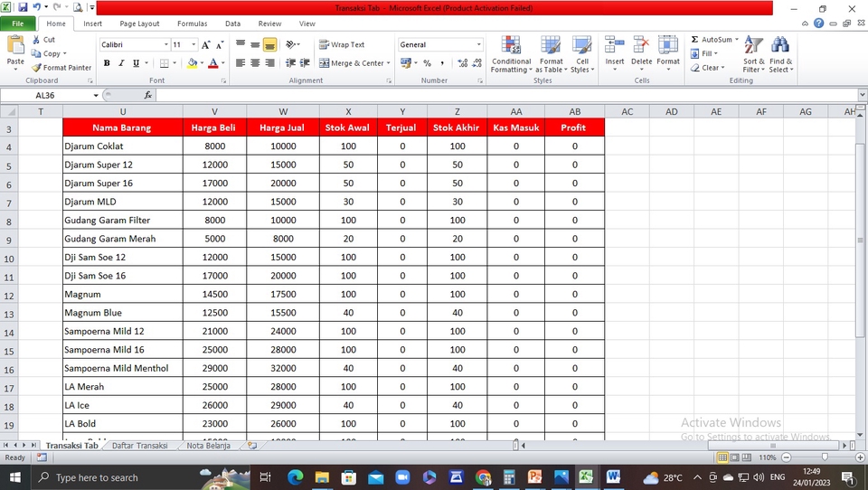868x490 pixels.
Task: Click the Delete cells icon
Action: click(x=641, y=45)
